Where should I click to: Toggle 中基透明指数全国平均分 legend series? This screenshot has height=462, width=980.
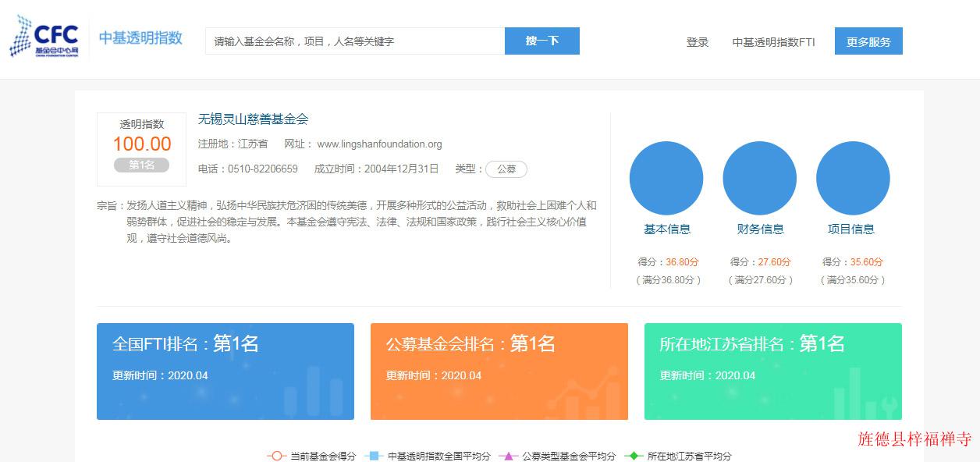pos(427,456)
